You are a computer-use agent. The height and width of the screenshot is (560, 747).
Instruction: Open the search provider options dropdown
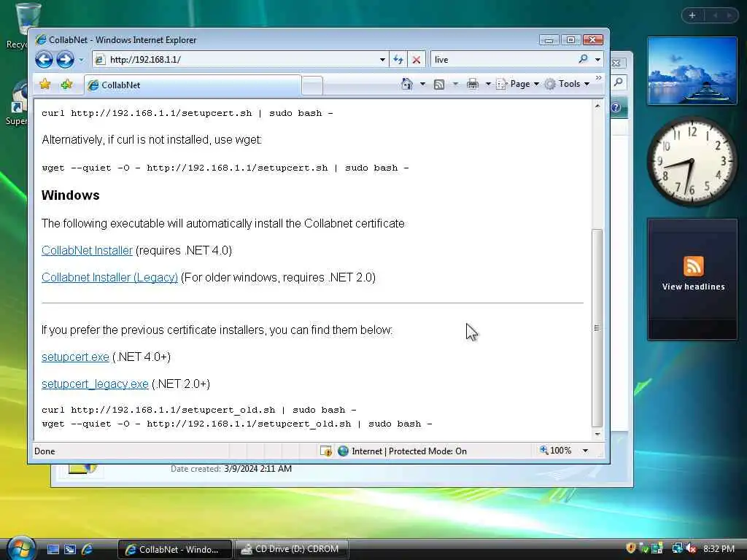coord(597,60)
